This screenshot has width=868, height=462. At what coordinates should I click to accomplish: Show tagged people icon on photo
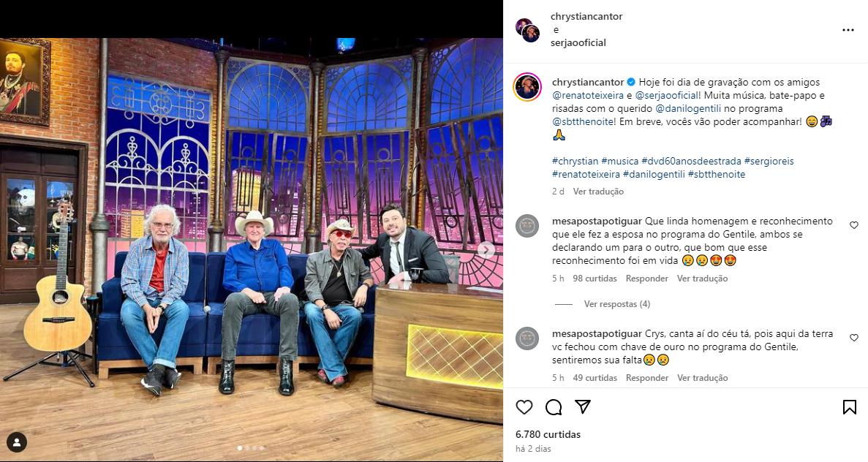click(17, 442)
